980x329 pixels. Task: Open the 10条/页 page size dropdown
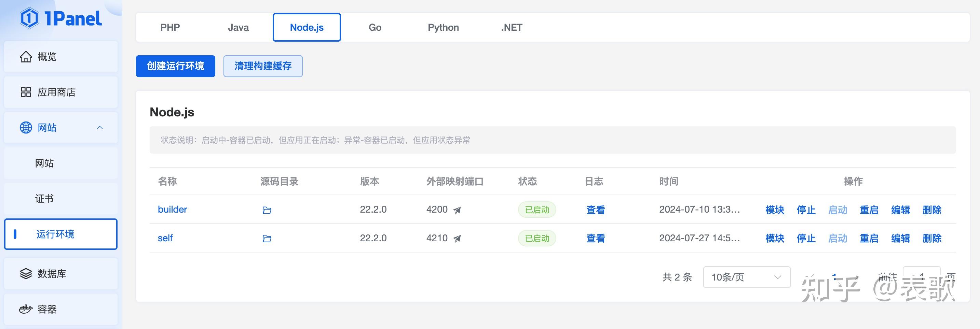click(746, 277)
